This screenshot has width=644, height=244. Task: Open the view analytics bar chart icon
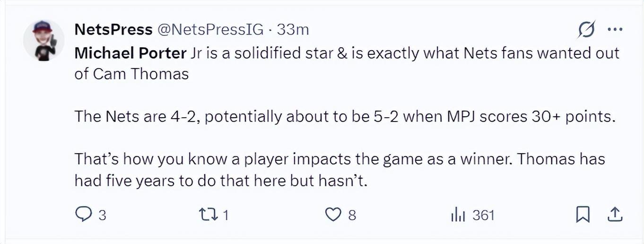point(458,216)
